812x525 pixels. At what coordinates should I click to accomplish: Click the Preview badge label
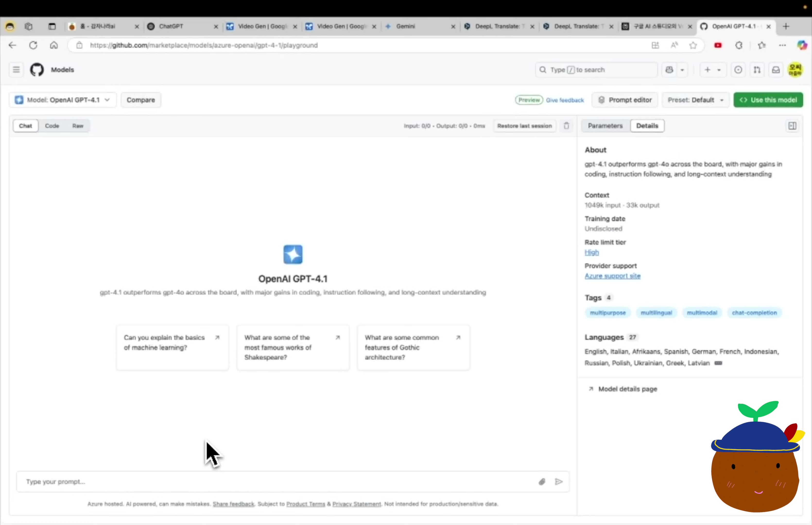[529, 100]
